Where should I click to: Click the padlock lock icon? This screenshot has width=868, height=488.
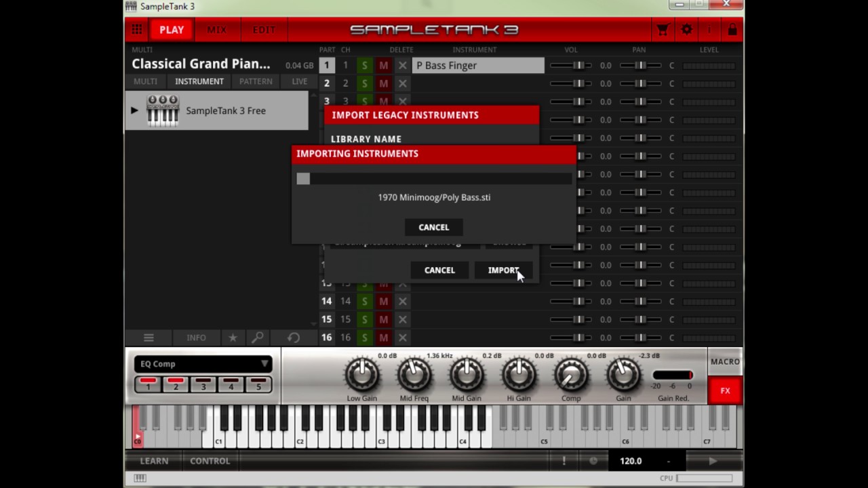(x=732, y=30)
